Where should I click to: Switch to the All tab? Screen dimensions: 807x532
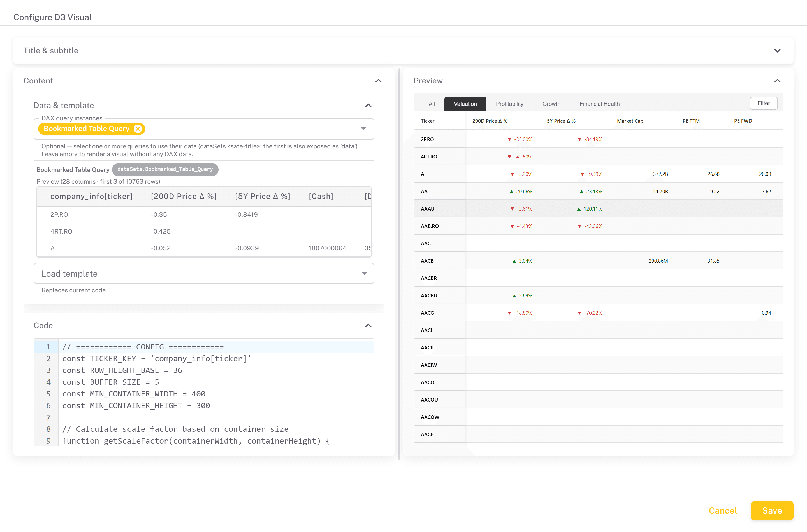[432, 104]
